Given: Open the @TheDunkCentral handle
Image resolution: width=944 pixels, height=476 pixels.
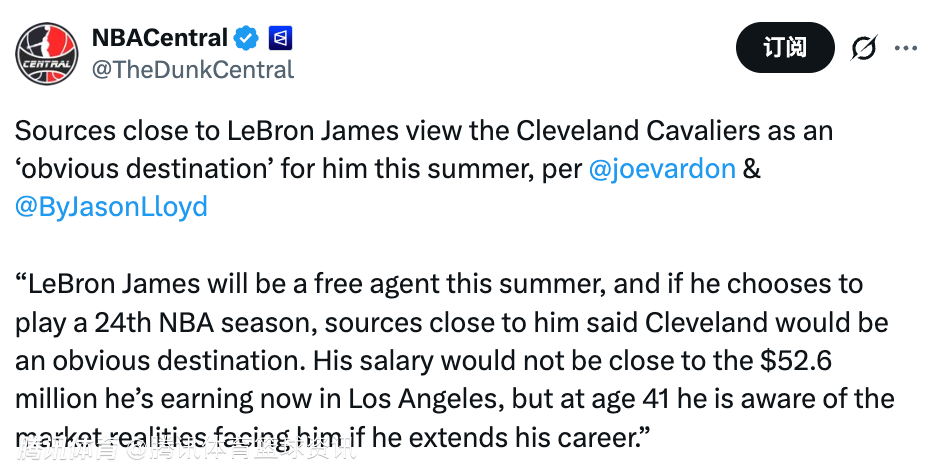Looking at the screenshot, I should (193, 69).
